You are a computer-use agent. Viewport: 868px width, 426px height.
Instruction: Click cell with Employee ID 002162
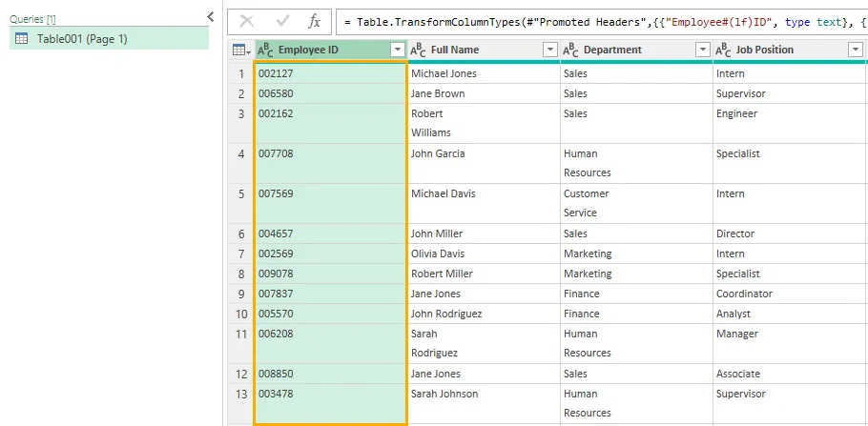[x=331, y=123]
